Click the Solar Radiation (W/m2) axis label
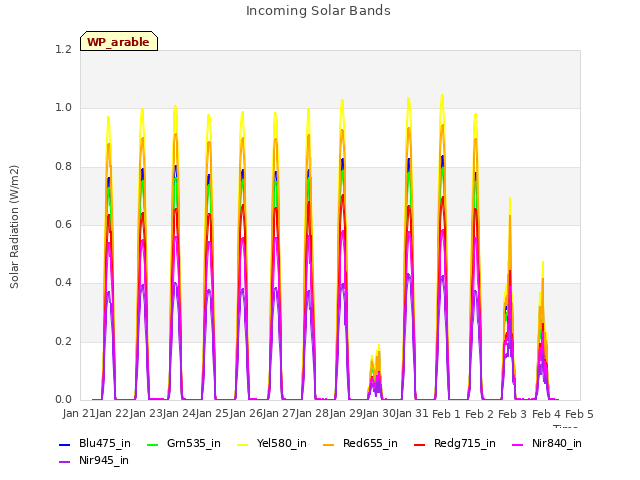This screenshot has width=640, height=480. click(x=14, y=227)
